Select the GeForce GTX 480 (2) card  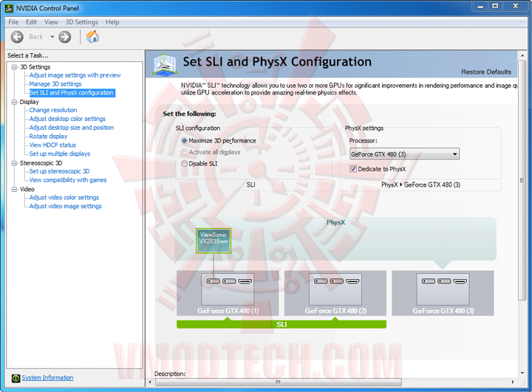pyautogui.click(x=335, y=293)
